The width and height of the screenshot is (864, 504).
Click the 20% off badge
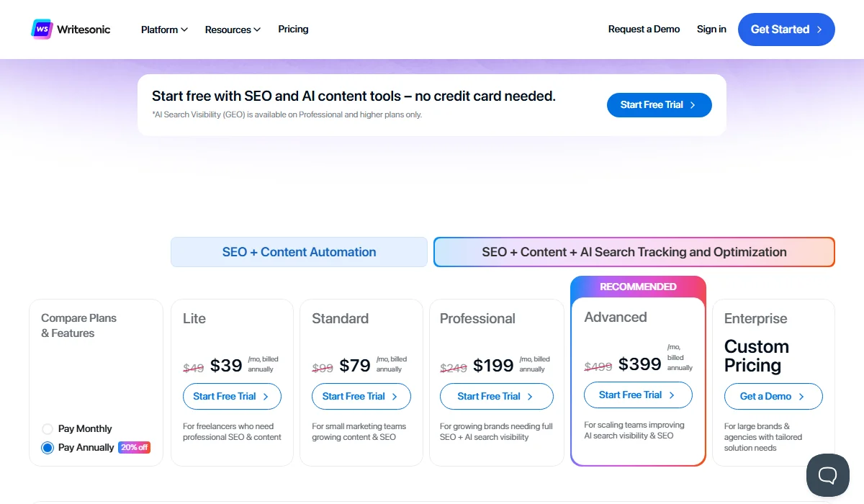pyautogui.click(x=134, y=447)
